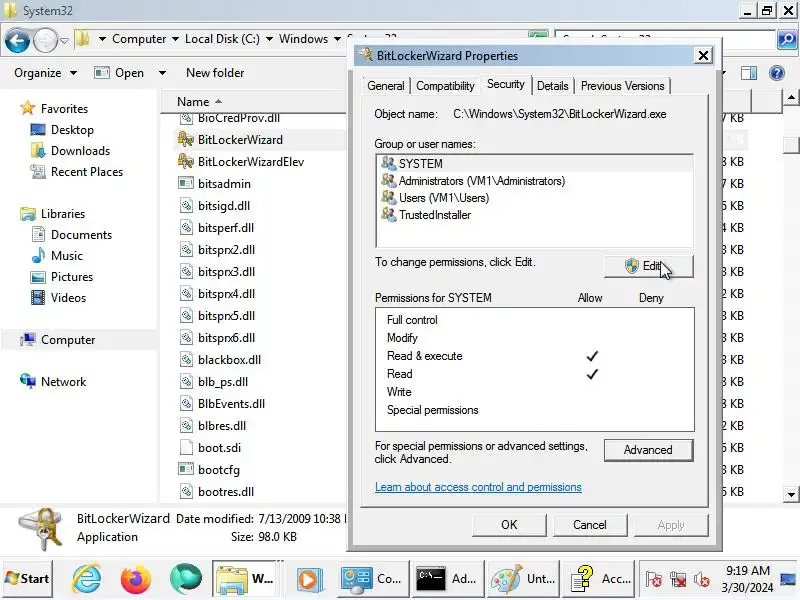800x600 pixels.
Task: Open Explorer help question mark icon
Action: click(x=777, y=73)
